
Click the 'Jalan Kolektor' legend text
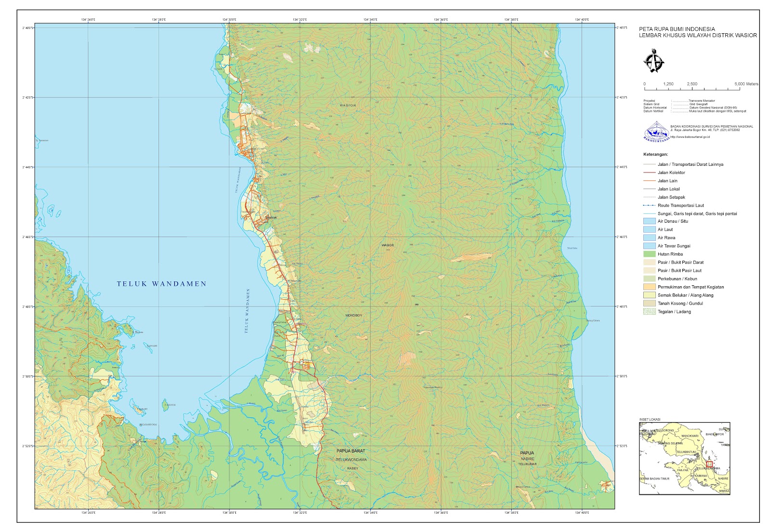tap(671, 173)
